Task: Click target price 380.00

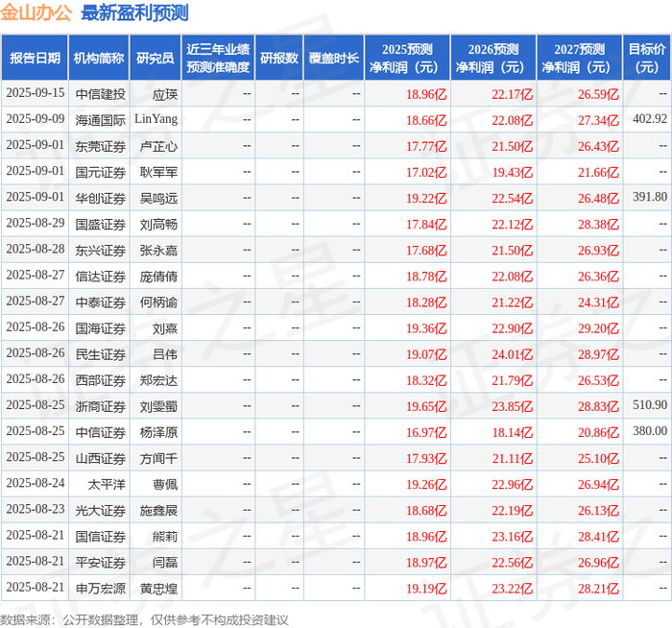Action: tap(650, 431)
